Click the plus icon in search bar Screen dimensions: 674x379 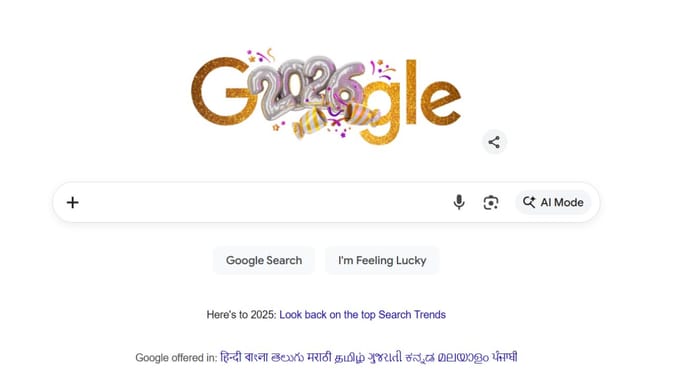click(x=73, y=202)
